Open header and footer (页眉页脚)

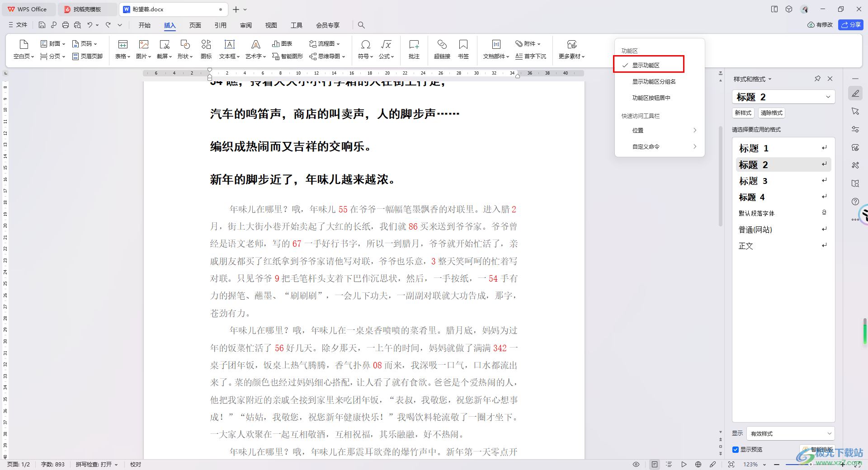87,56
